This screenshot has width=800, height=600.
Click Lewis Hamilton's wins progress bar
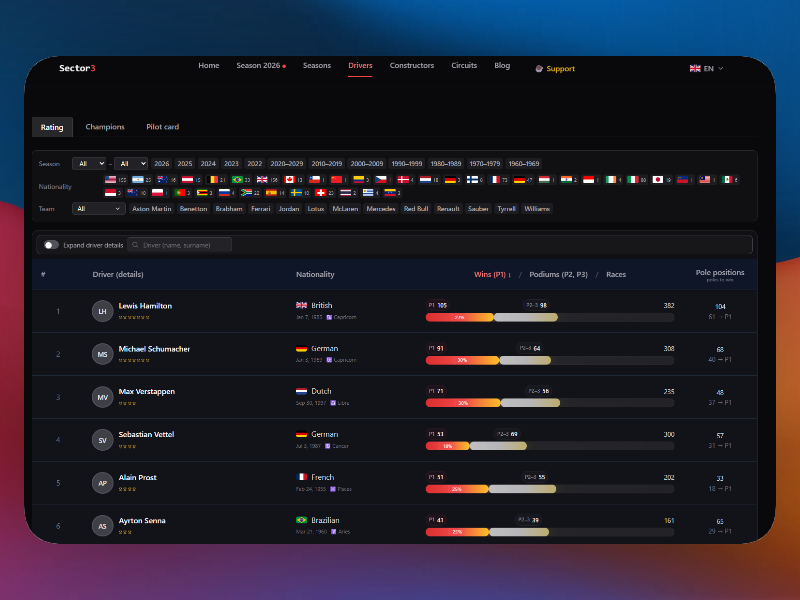click(x=460, y=317)
